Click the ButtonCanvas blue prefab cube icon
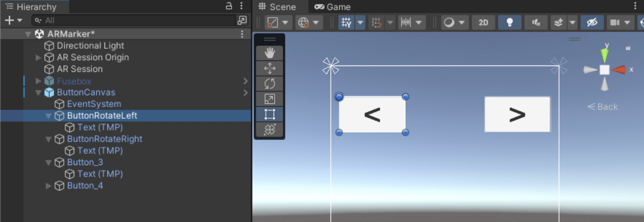This screenshot has width=644, height=222. pos(49,92)
